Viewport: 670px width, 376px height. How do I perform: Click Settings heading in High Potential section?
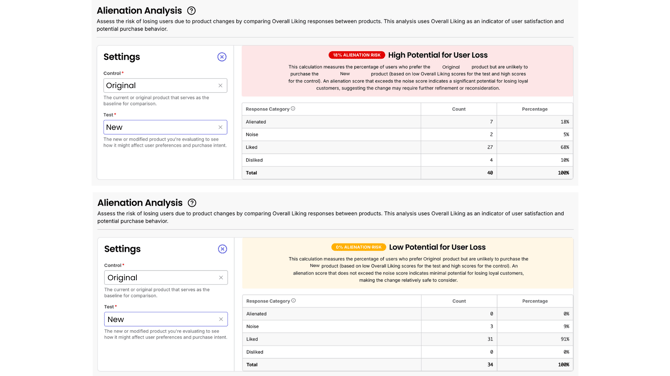pyautogui.click(x=122, y=57)
